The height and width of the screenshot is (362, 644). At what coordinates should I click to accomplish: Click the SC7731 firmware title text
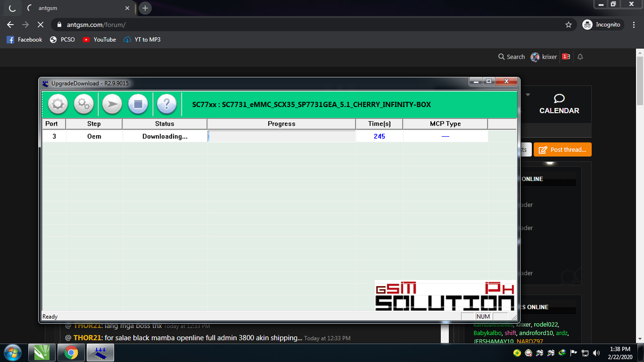click(311, 105)
